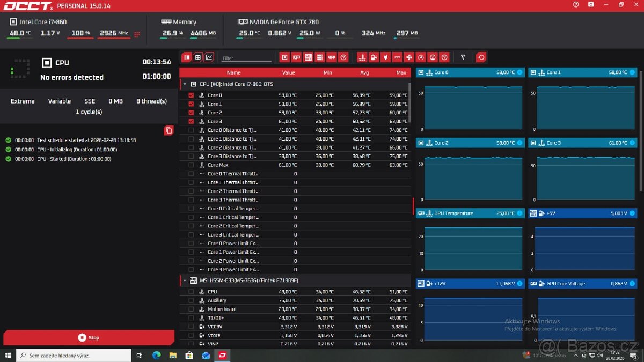This screenshot has width=644, height=362.
Task: Filter sensors by motherboard icon
Action: pos(308,57)
